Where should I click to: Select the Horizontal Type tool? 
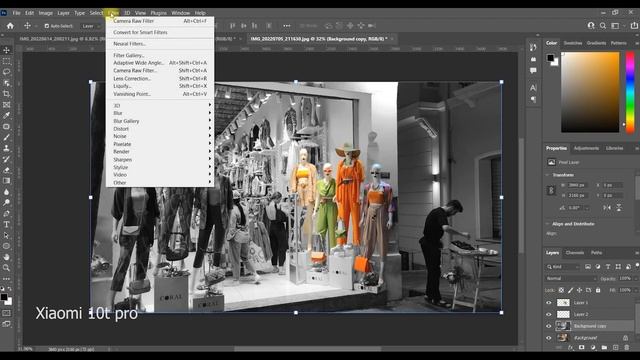[7, 224]
